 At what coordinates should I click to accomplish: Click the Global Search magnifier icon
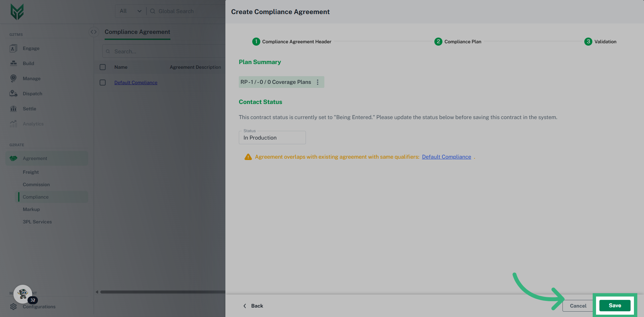tap(153, 11)
